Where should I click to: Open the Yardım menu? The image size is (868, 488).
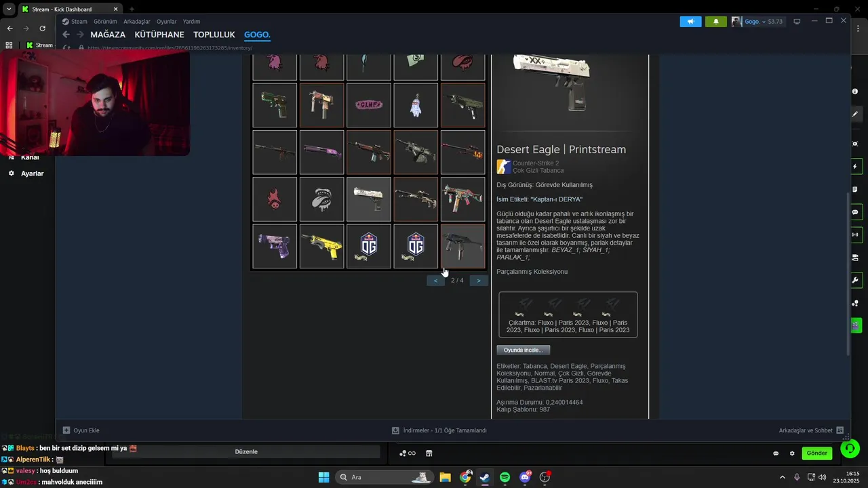(192, 22)
